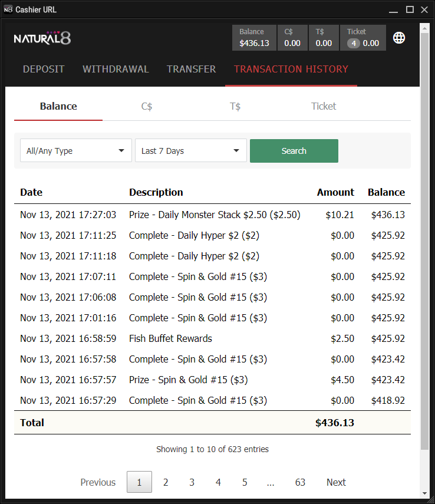Image resolution: width=435 pixels, height=504 pixels.
Task: Select the T$ sub-tab
Action: pos(235,106)
